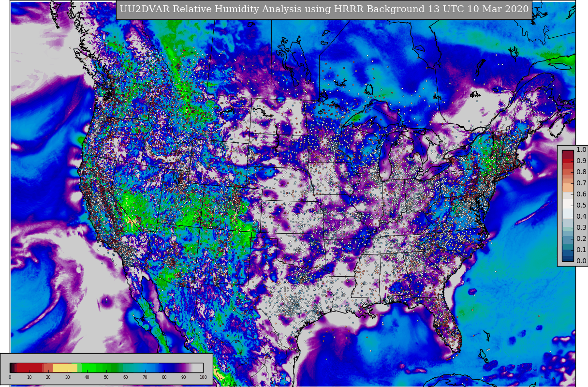
Task: Click the 0.9 label on right colorbar
Action: (581, 161)
